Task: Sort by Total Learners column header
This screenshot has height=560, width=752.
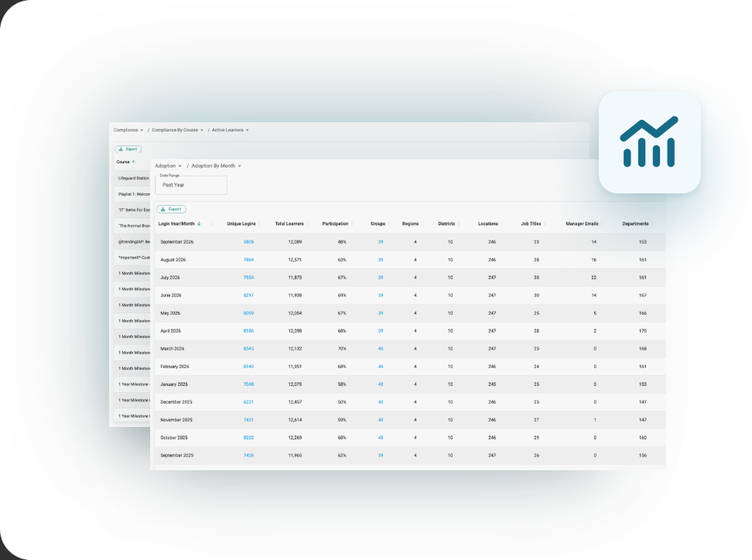Action: [x=289, y=224]
